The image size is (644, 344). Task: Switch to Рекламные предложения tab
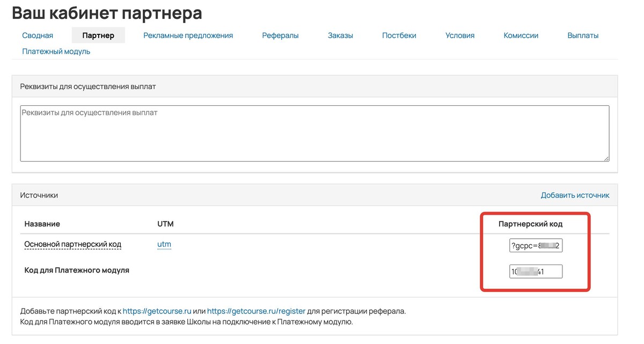188,35
